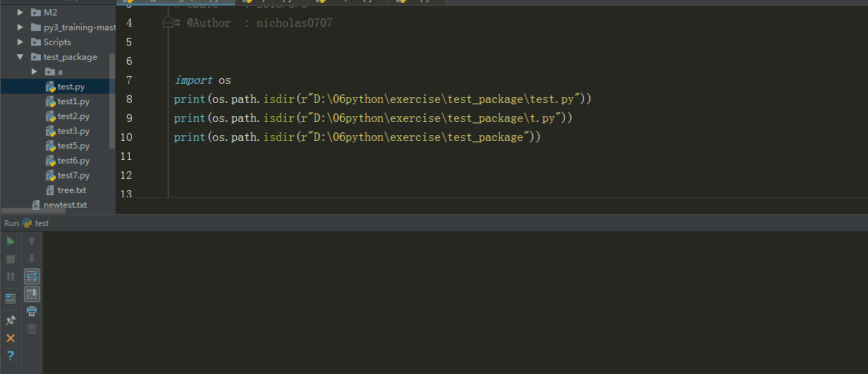Screen dimensions: 868x374
Task: Click the file icon beside newtest.txt
Action: coord(37,205)
